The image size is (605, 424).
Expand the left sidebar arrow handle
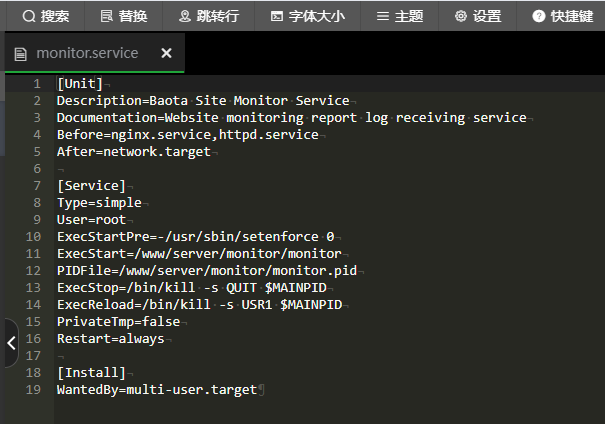click(11, 343)
